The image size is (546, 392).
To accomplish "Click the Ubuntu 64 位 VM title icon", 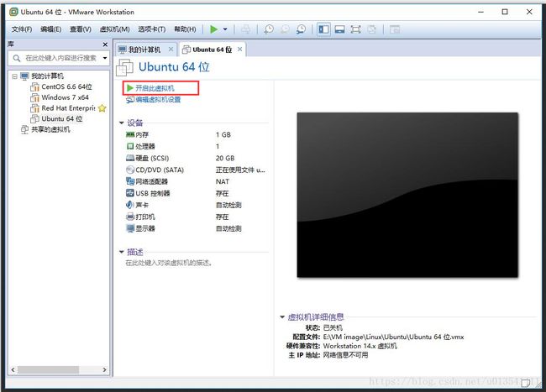I will coord(124,67).
